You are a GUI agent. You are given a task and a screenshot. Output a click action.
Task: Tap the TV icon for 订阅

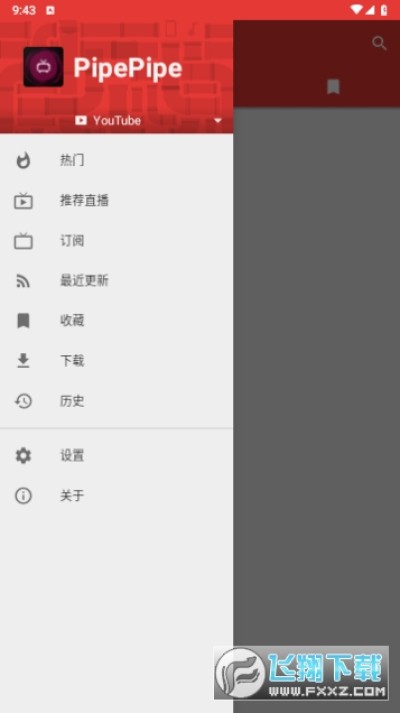point(23,241)
